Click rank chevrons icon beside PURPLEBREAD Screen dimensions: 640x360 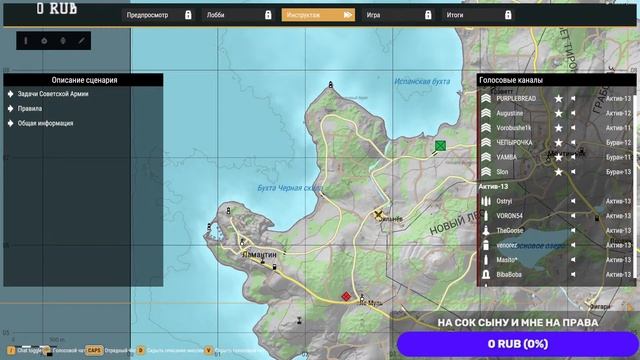coord(486,98)
